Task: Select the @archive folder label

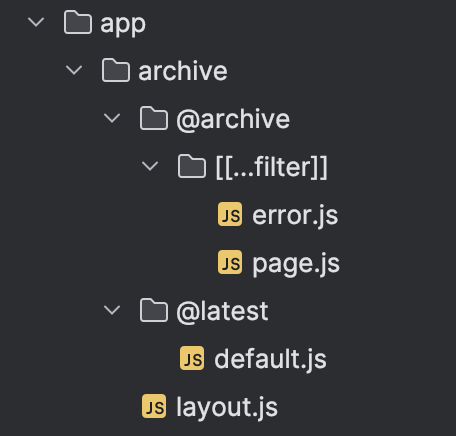Action: 233,119
